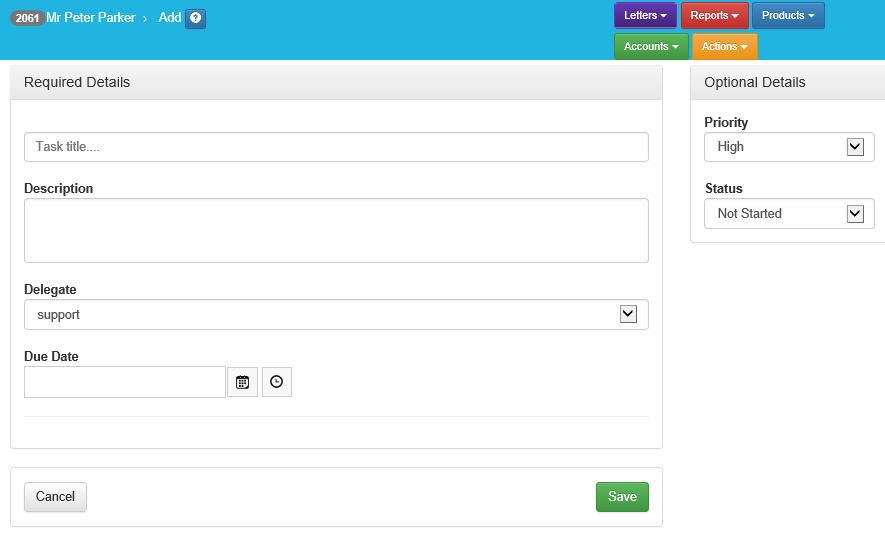Viewport: 885px width, 550px height.
Task: Open the Delegate dropdown showing support
Action: click(x=336, y=315)
